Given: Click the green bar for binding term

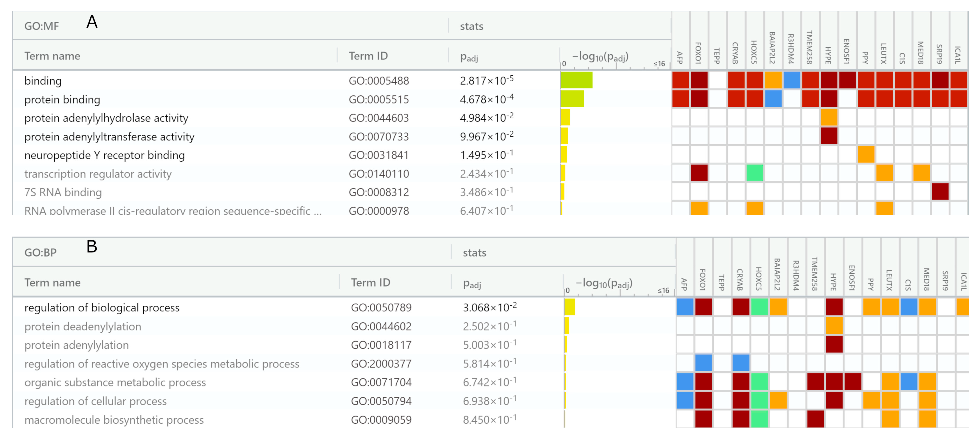Looking at the screenshot, I should (576, 80).
